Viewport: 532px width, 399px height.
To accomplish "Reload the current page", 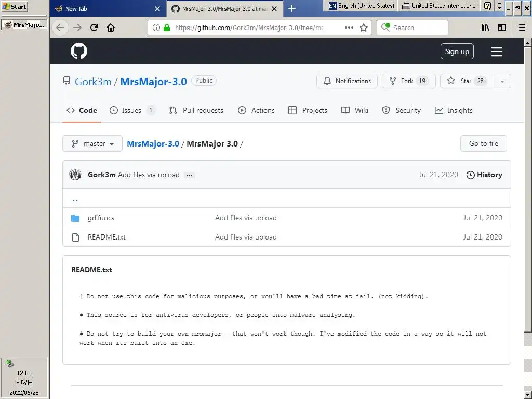I will (95, 28).
